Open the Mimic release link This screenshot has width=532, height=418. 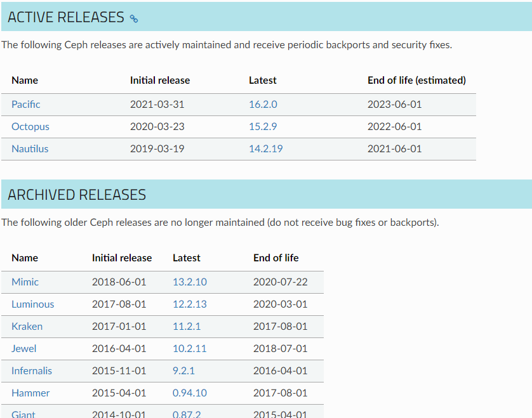pos(25,282)
